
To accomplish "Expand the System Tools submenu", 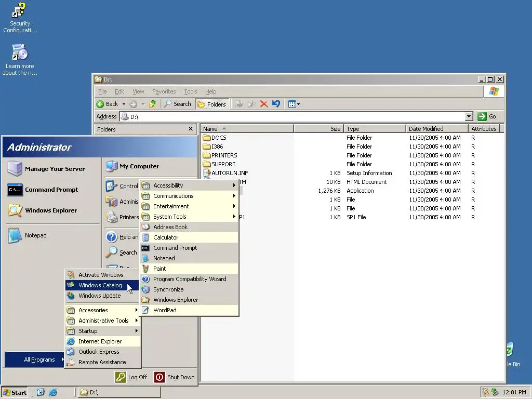I will coord(189,217).
